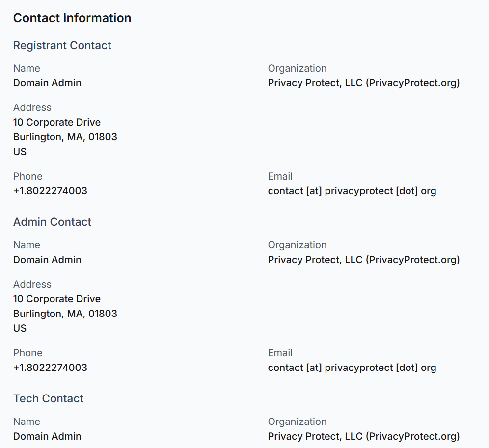Screen dimensions: 489x448
Task: Click Admin organization Privacy Protect, LLC
Action: click(x=364, y=260)
